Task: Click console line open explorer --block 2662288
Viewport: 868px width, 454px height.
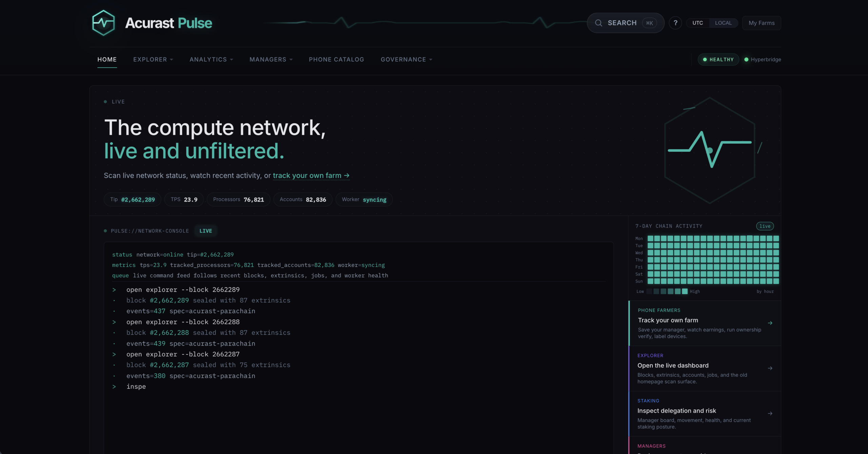Action: point(183,322)
